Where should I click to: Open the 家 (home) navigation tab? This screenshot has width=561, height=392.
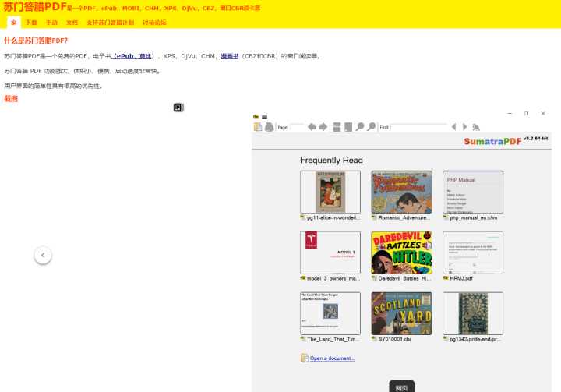coord(13,22)
